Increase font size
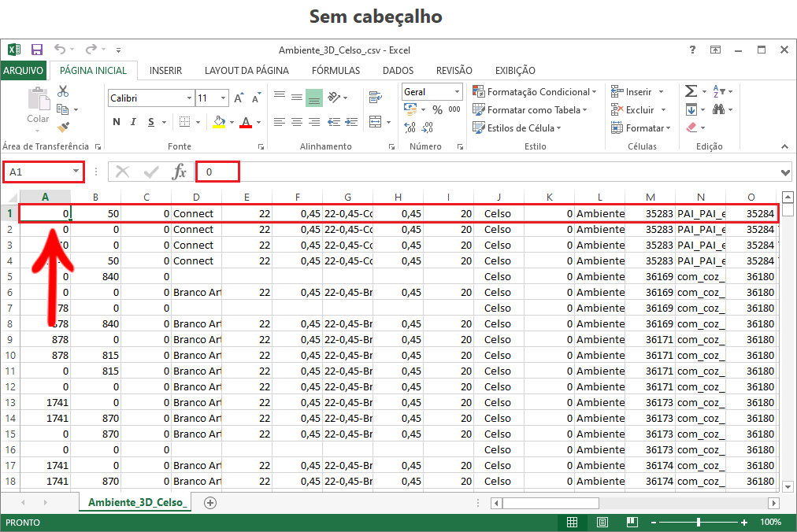The height and width of the screenshot is (532, 797). click(x=239, y=98)
